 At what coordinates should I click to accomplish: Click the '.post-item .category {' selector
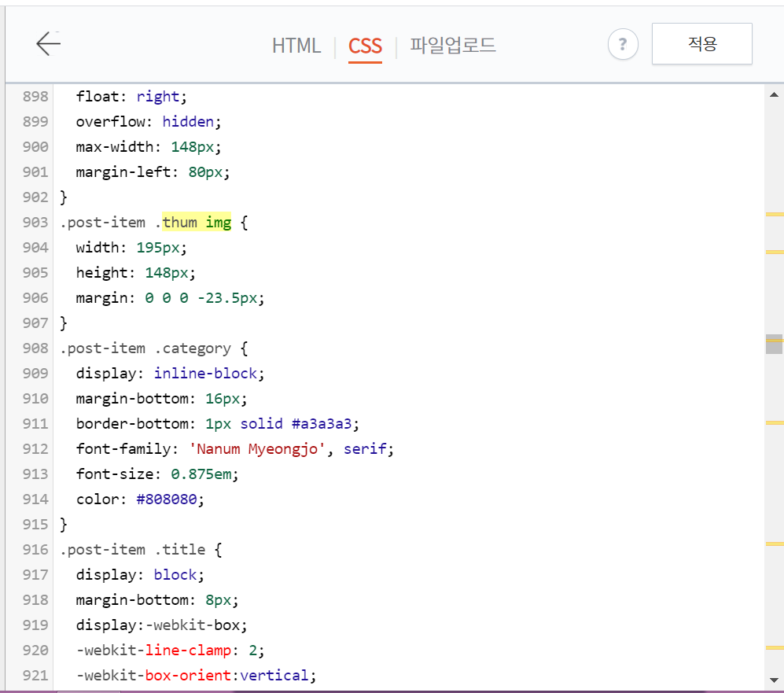(x=154, y=348)
